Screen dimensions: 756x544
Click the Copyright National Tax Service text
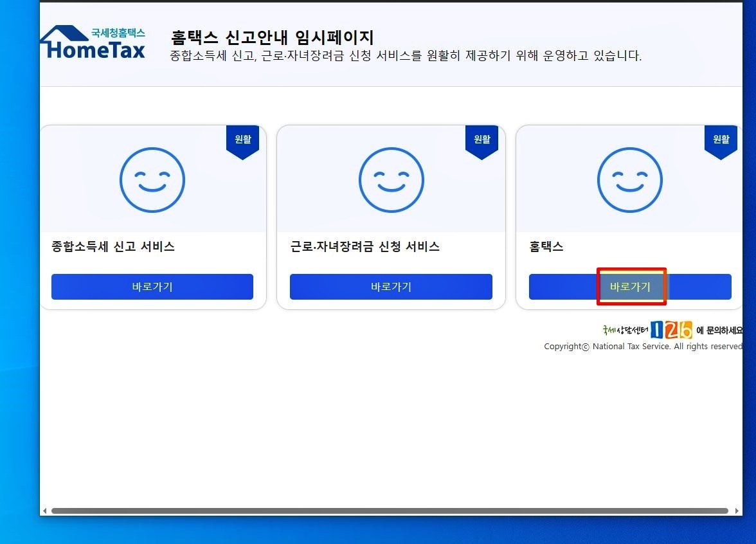(643, 346)
